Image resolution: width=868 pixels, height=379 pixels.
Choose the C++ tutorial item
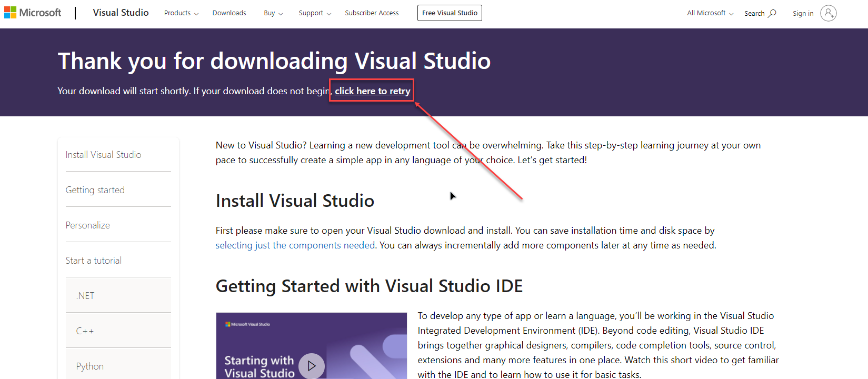click(118, 331)
